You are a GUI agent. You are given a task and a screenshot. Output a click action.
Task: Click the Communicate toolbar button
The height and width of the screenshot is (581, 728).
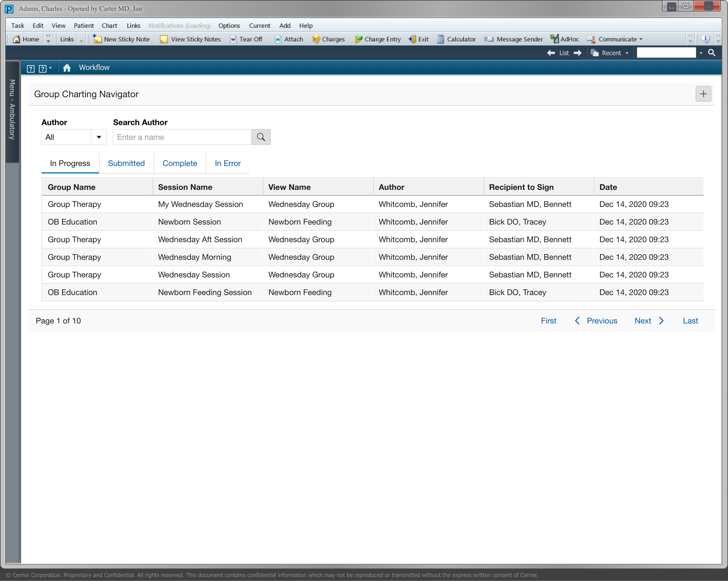tap(614, 39)
